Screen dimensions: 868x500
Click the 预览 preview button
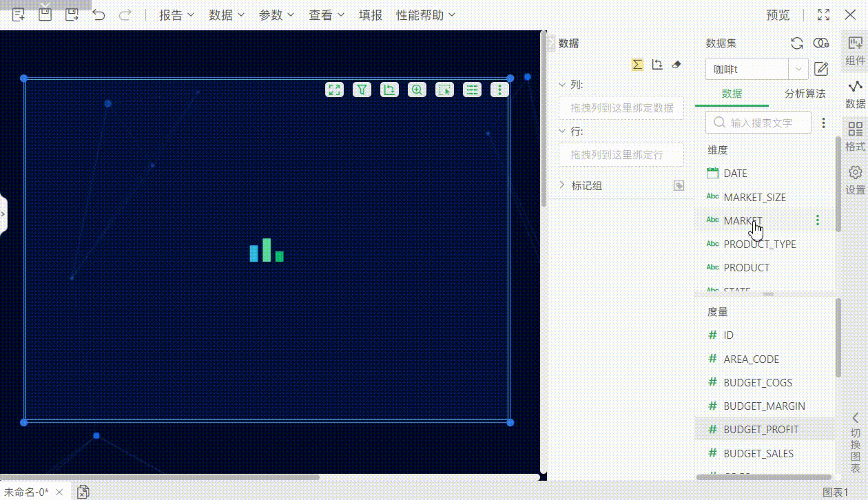(x=778, y=14)
